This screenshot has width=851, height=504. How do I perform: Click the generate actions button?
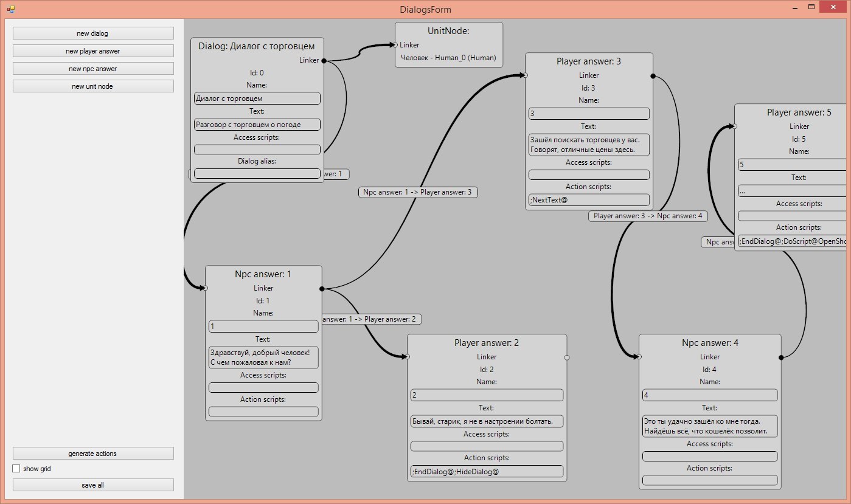93,454
